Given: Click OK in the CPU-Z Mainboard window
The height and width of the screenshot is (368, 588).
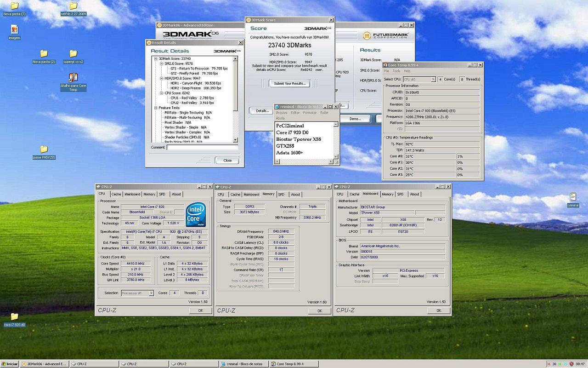Looking at the screenshot, I should click(439, 310).
